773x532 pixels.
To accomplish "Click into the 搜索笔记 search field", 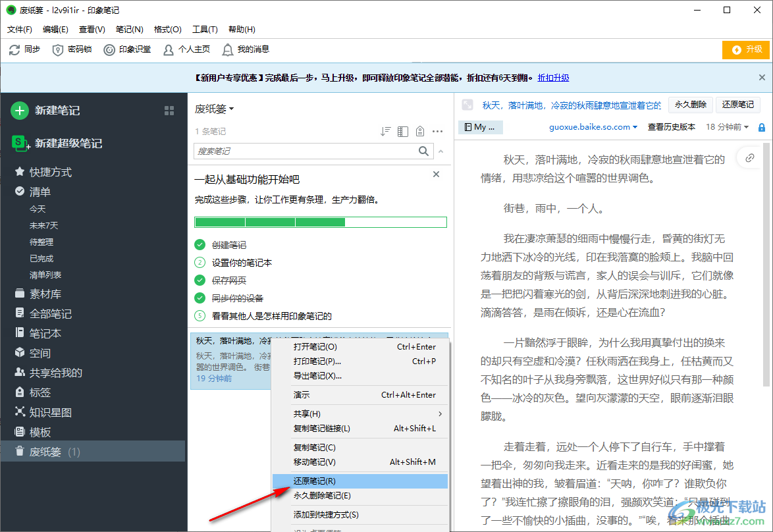I will (306, 151).
